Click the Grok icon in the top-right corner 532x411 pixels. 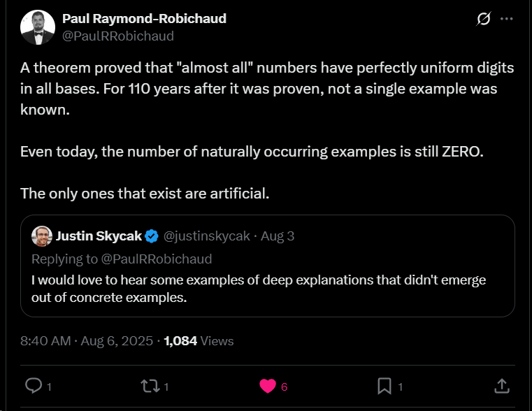click(x=483, y=20)
